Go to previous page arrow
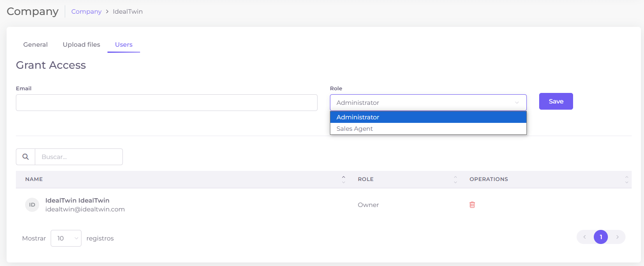The image size is (644, 266). pos(585,237)
